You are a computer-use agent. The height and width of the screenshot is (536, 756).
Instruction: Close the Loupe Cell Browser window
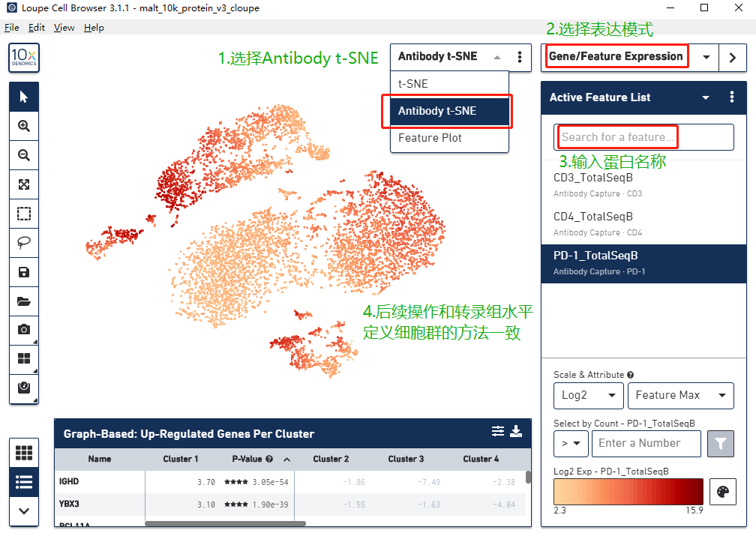coord(739,7)
